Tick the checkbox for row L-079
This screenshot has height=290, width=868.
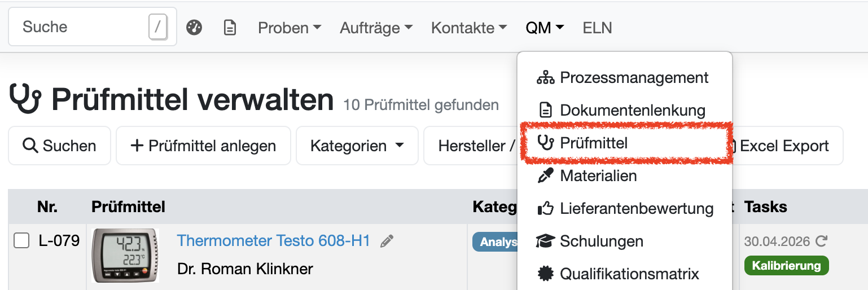click(21, 241)
